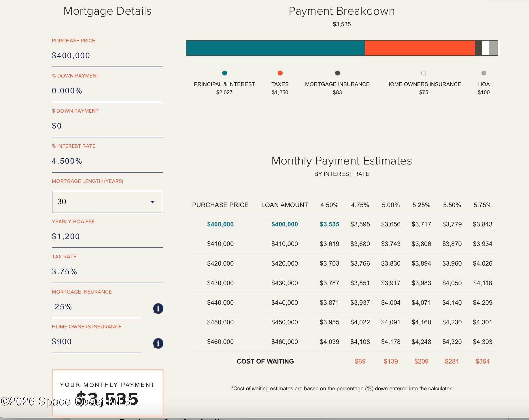Click the Tax Rate input field
Viewport: 529px width, 420px height.
(107, 272)
